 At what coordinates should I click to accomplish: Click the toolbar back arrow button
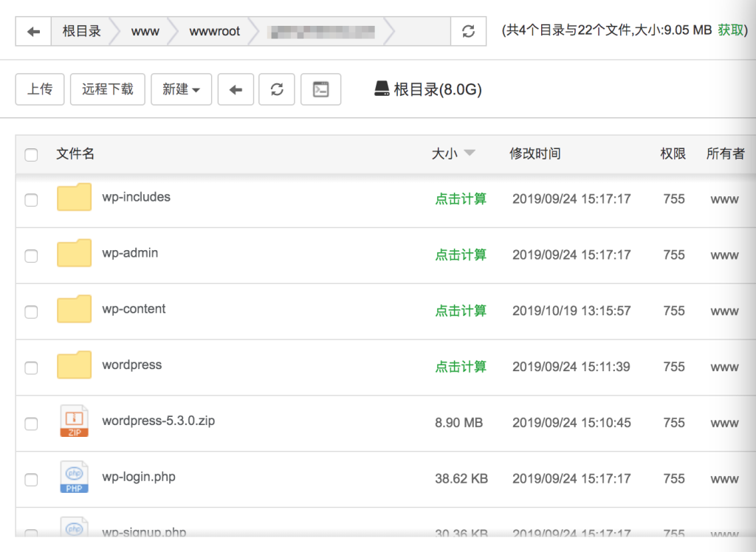(236, 89)
